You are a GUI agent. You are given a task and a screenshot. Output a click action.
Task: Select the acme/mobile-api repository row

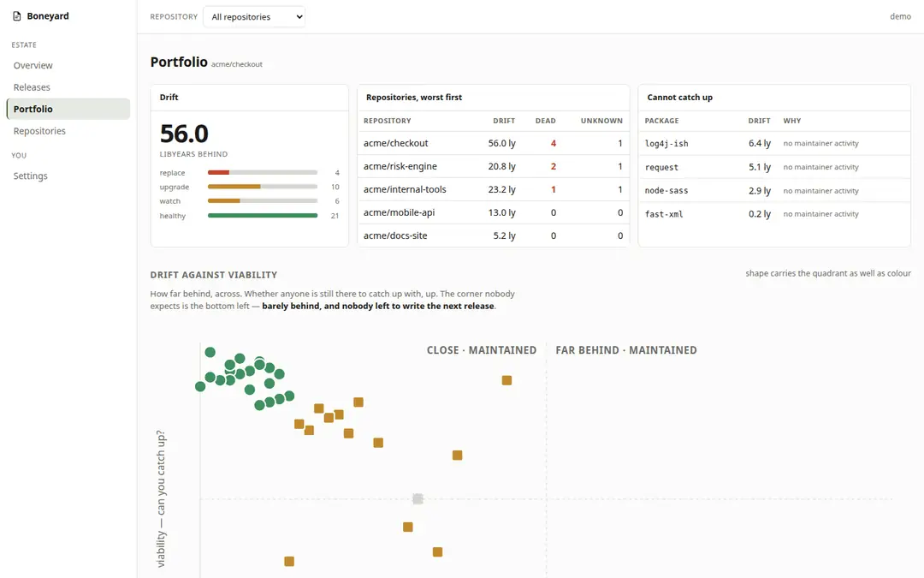[494, 212]
